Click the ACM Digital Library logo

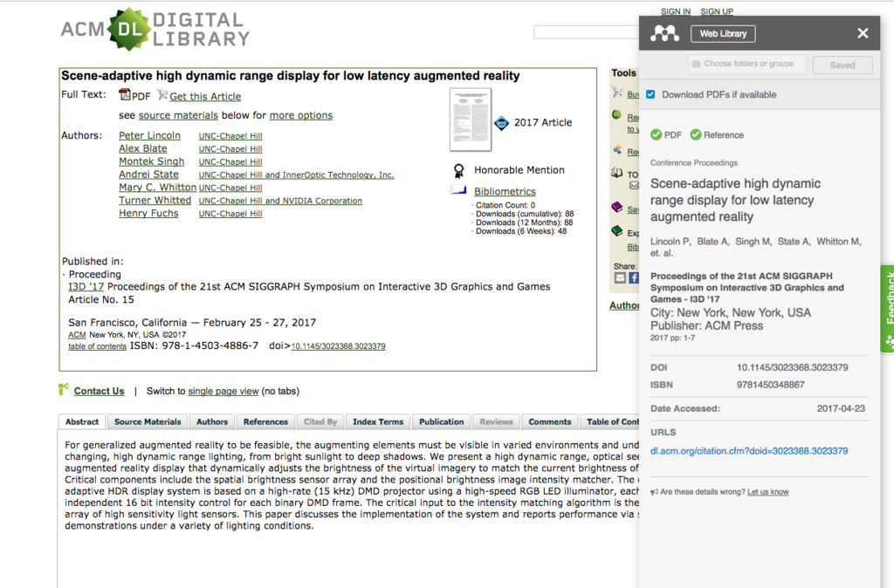point(155,29)
